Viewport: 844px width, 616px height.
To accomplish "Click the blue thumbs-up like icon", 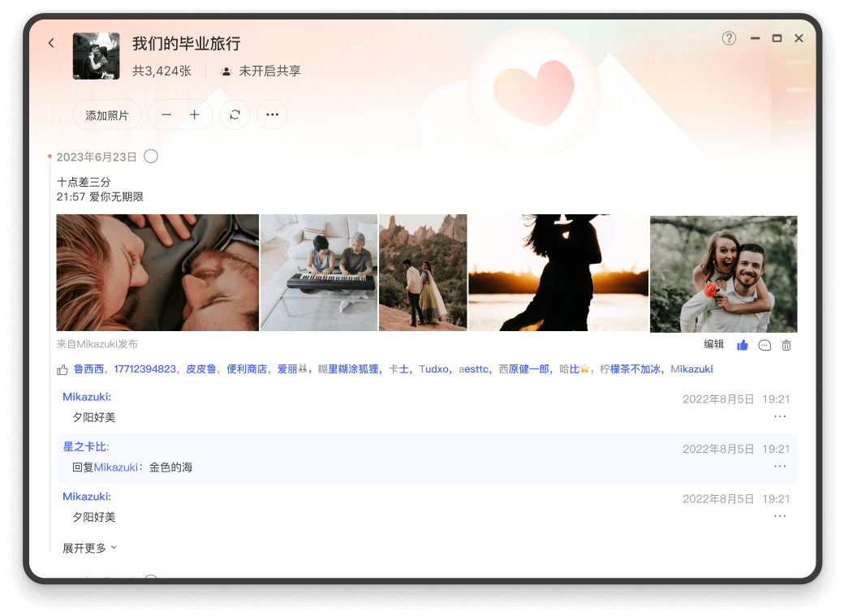I will pyautogui.click(x=742, y=346).
